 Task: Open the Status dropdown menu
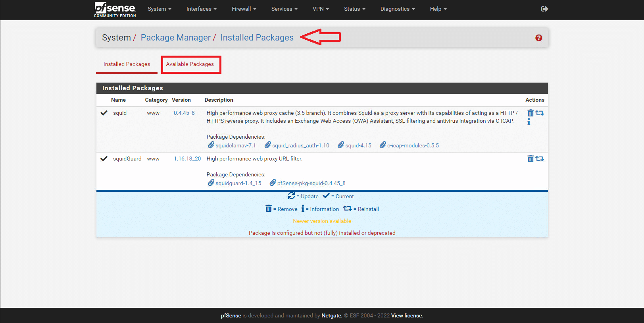pos(355,9)
